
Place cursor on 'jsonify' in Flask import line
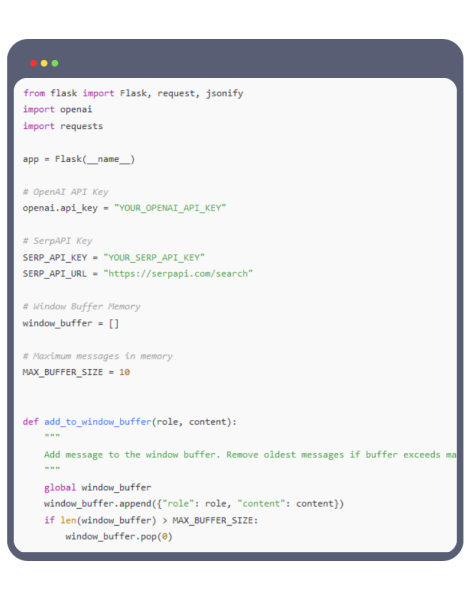(x=225, y=93)
